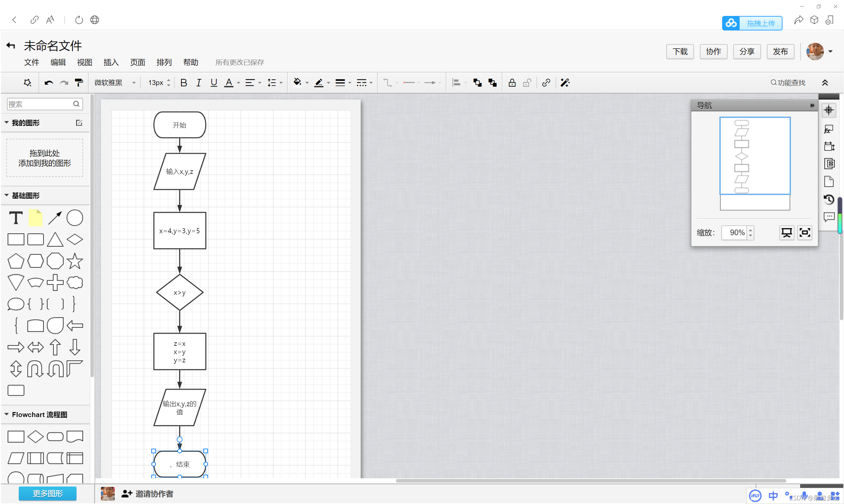Select the cloud shape
The height and width of the screenshot is (504, 844).
point(75,283)
